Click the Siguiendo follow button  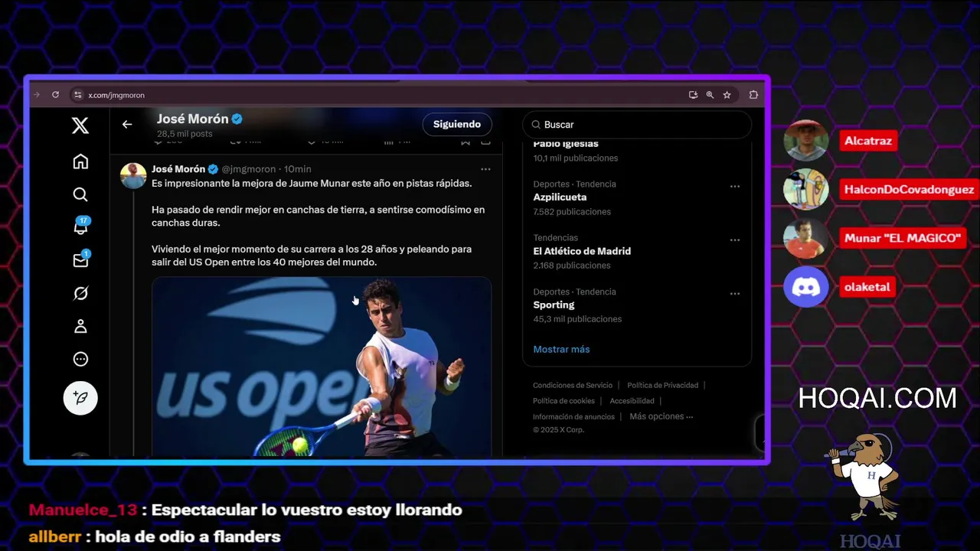(x=457, y=124)
